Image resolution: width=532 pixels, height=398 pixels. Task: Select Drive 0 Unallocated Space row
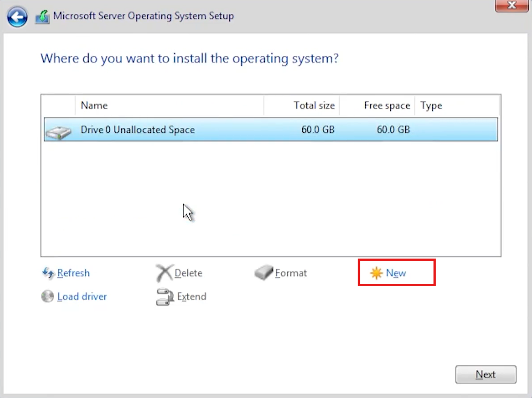coord(271,130)
